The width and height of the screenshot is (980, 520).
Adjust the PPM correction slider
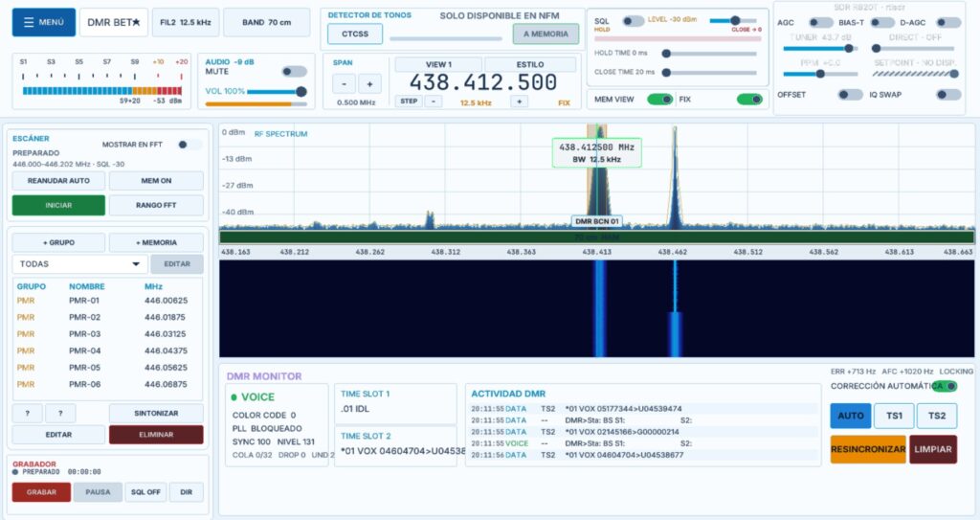coord(820,74)
